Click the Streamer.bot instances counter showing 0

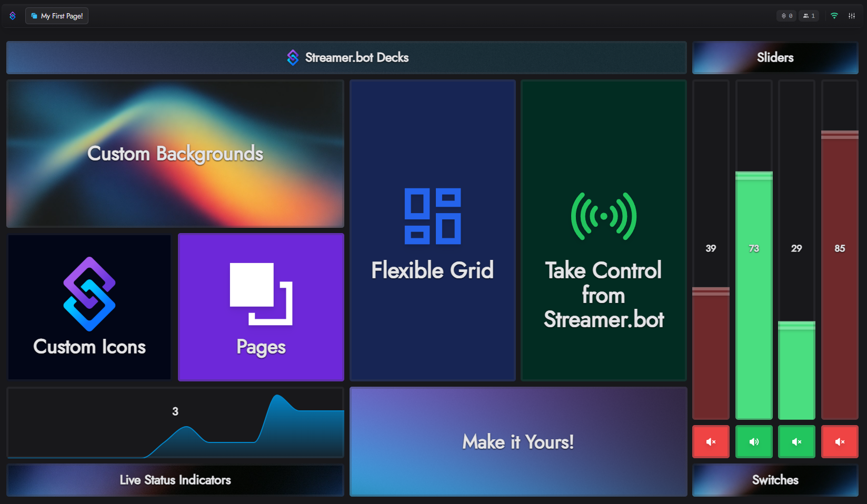pos(786,16)
